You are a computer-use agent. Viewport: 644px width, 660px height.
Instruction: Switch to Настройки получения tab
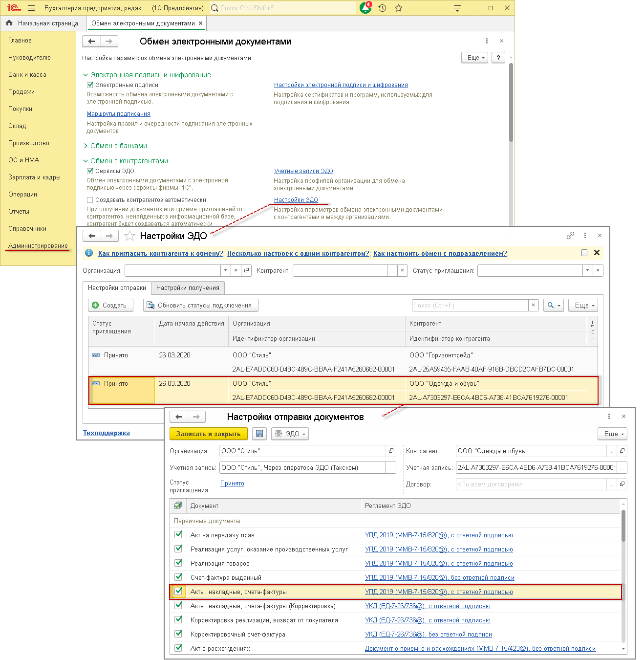coord(188,288)
